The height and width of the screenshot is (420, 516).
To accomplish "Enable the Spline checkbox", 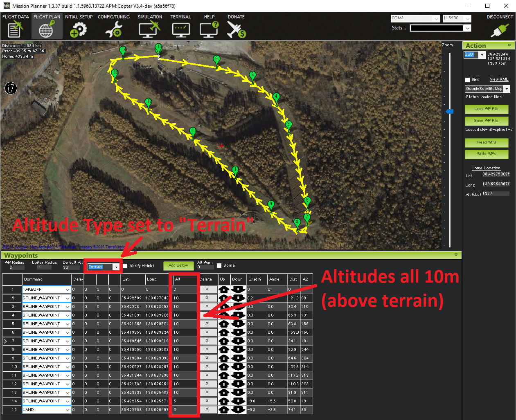I will pyautogui.click(x=219, y=266).
